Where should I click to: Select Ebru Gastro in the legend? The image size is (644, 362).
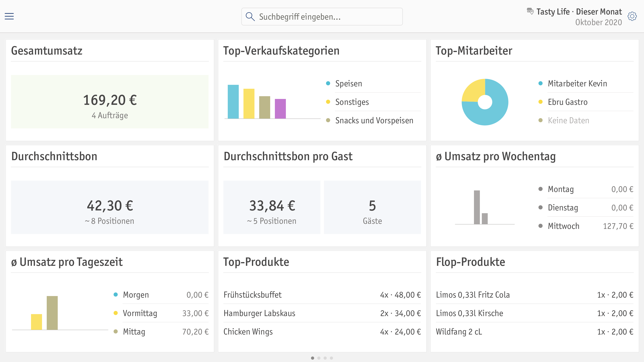(586, 102)
